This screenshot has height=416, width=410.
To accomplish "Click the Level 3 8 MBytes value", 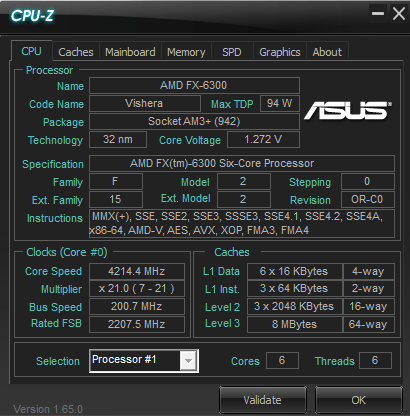I will tap(295, 324).
